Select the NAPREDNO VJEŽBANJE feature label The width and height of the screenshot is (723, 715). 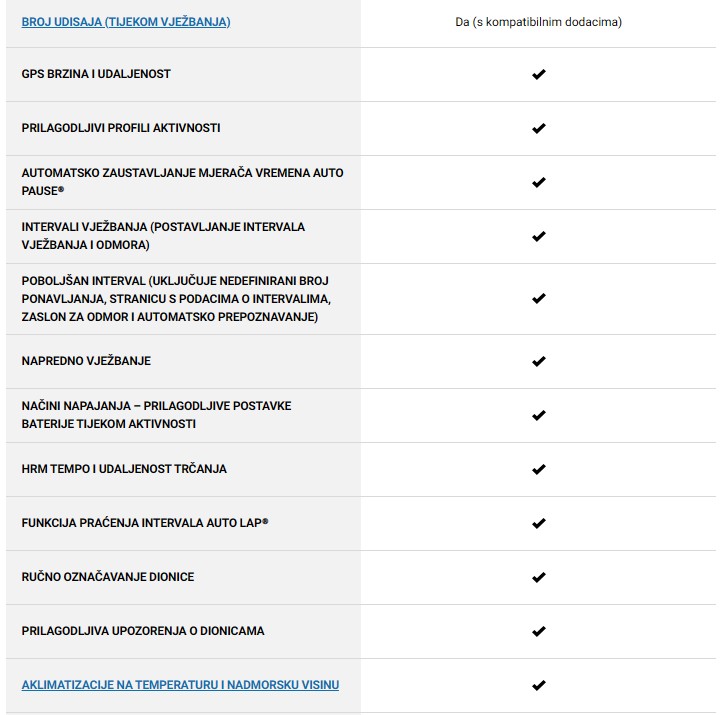86,361
